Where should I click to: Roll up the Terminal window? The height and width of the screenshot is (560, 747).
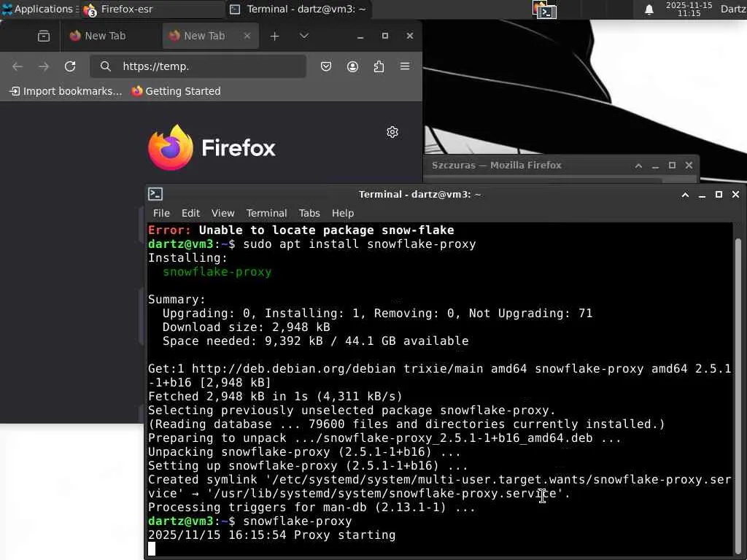[x=685, y=195]
